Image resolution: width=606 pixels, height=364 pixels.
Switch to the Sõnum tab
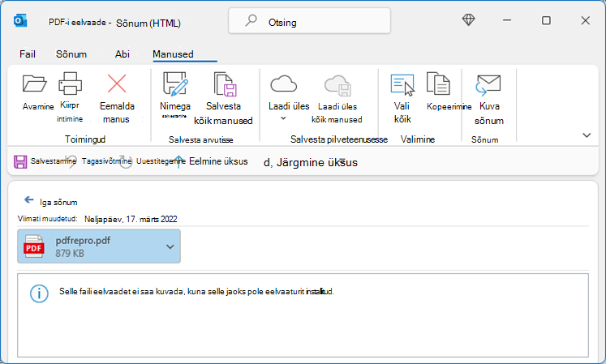click(71, 54)
